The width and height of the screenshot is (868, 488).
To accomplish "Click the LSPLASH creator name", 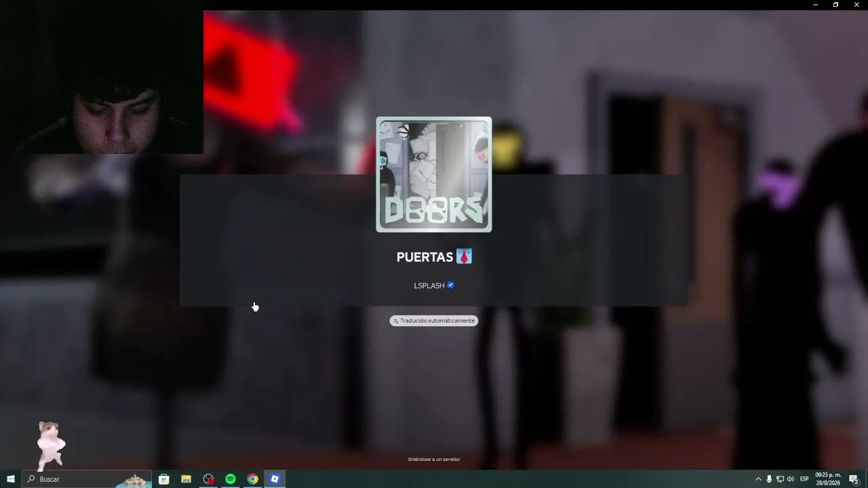I will click(429, 286).
